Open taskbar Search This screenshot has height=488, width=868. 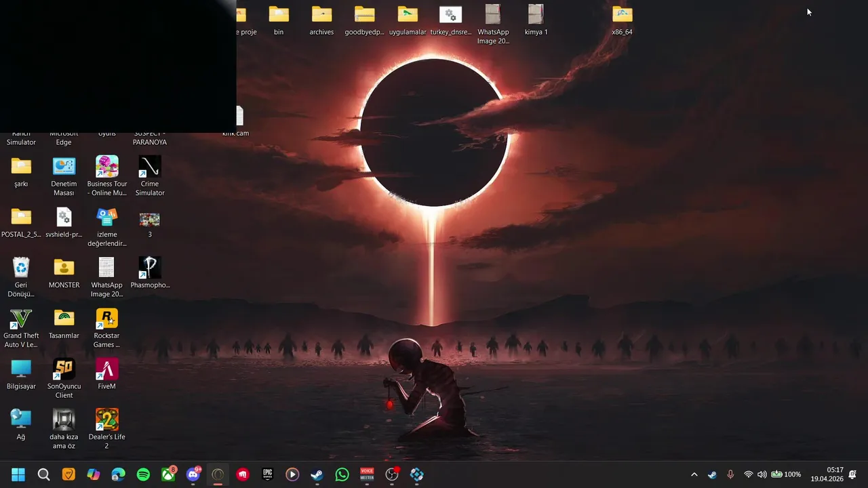(43, 474)
